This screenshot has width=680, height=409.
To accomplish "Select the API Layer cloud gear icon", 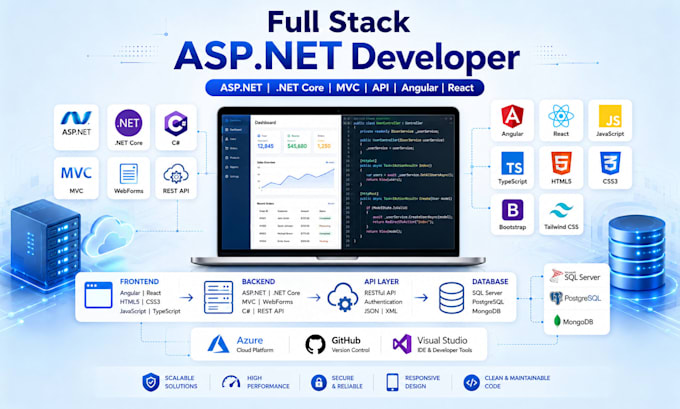I will pos(343,297).
